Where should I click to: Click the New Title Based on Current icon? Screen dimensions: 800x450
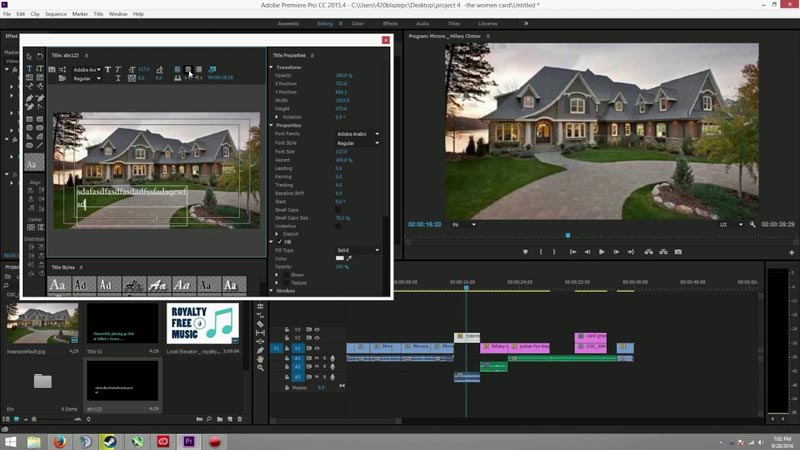(x=52, y=69)
